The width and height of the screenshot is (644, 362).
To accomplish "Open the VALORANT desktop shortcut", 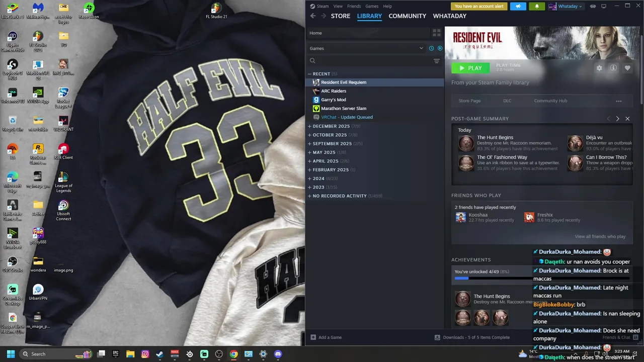I will tap(63, 124).
